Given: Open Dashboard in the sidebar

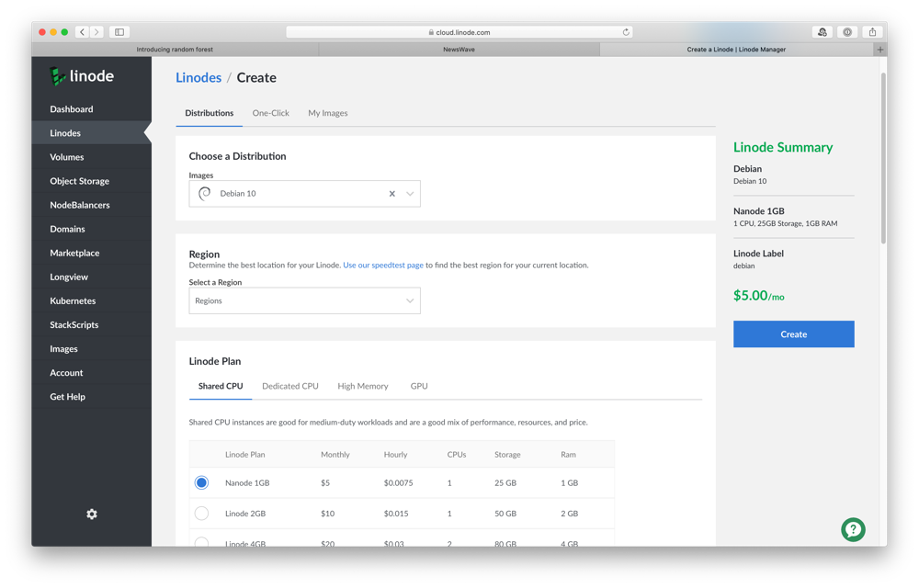Looking at the screenshot, I should pos(91,109).
